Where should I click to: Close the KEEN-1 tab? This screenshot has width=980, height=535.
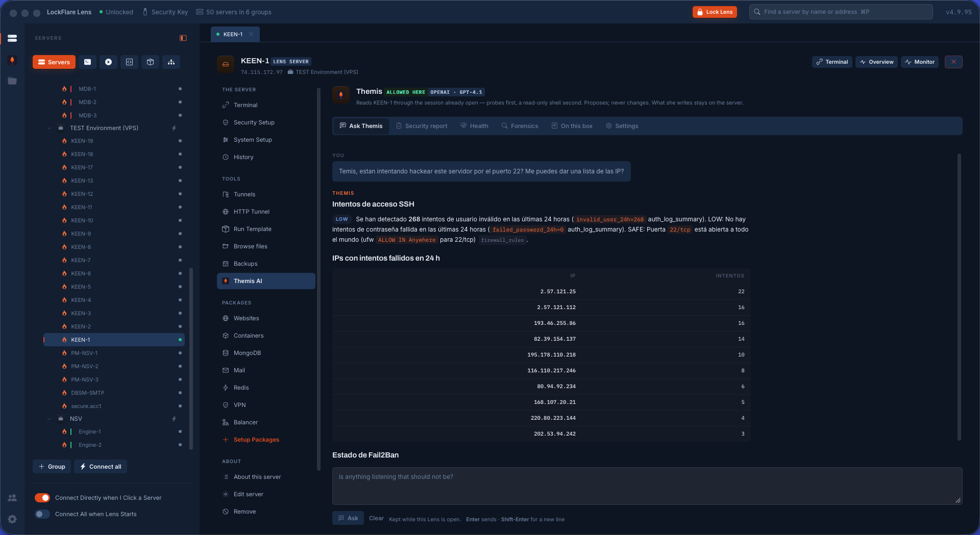(x=251, y=34)
